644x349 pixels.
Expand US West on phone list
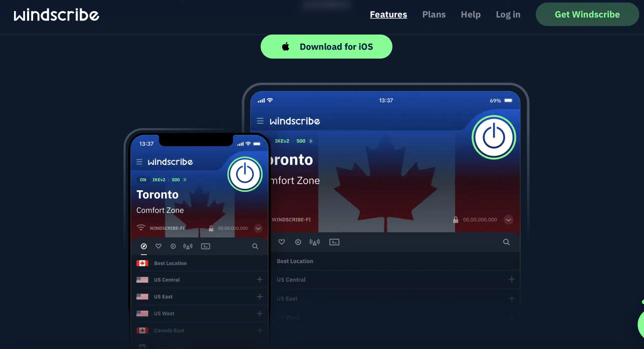(260, 313)
